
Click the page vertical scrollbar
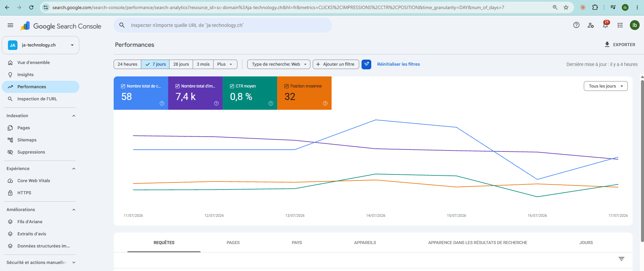pos(642,161)
